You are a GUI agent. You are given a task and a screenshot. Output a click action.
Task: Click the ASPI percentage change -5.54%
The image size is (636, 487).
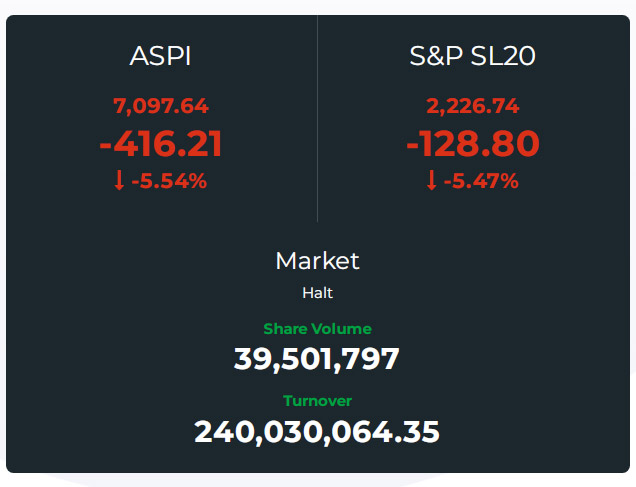tap(169, 181)
